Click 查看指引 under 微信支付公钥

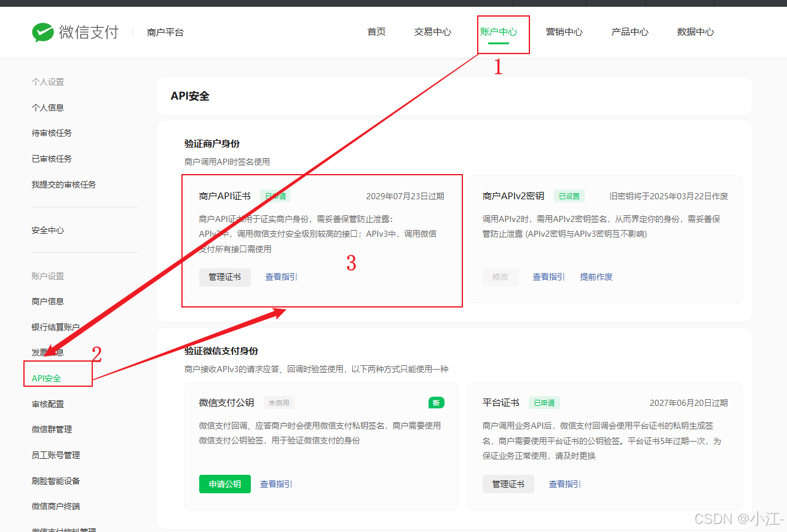pyautogui.click(x=277, y=484)
